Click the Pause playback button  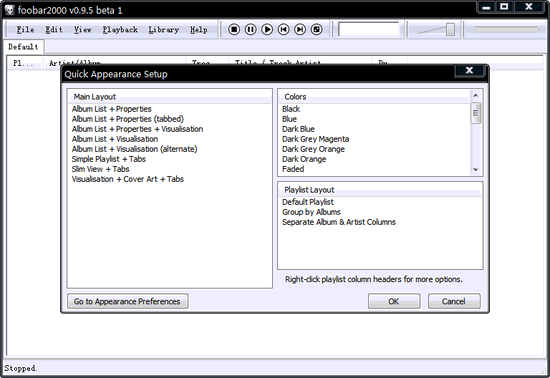click(x=250, y=29)
